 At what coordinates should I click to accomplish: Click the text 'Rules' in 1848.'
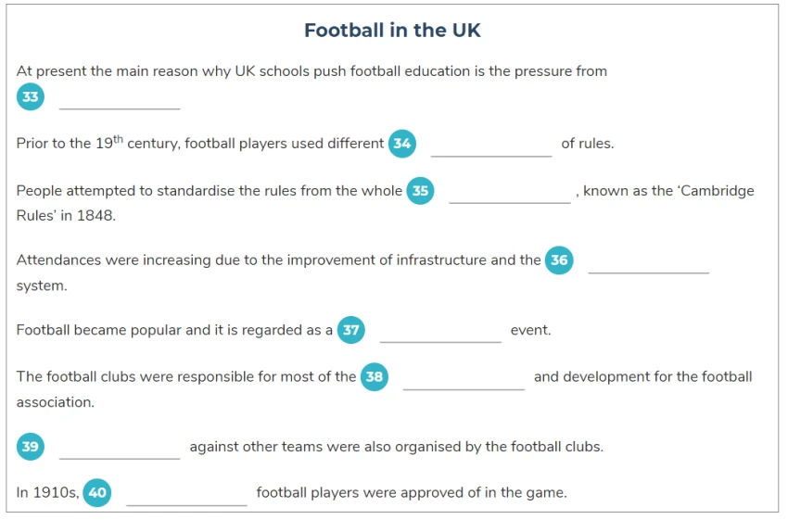67,216
